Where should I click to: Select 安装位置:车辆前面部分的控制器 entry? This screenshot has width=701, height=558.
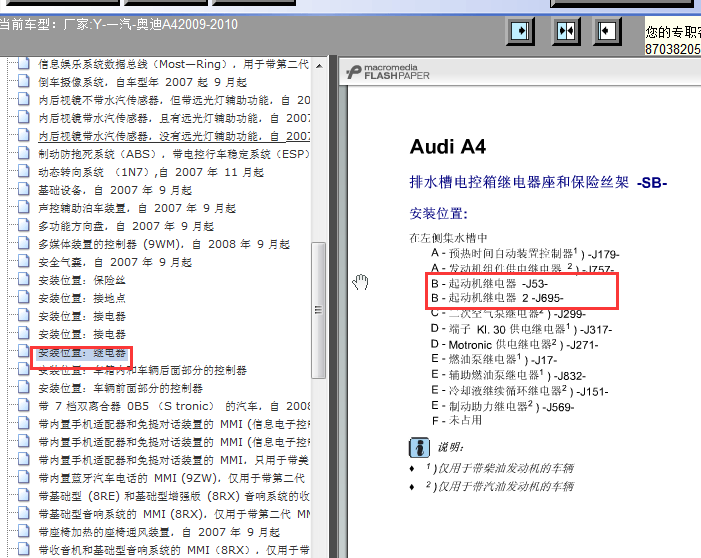[x=120, y=388]
